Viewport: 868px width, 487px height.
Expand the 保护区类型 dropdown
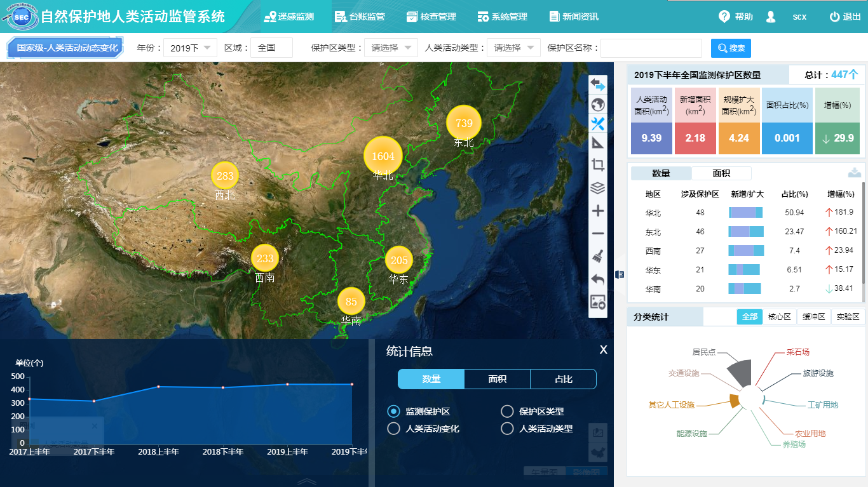(391, 48)
